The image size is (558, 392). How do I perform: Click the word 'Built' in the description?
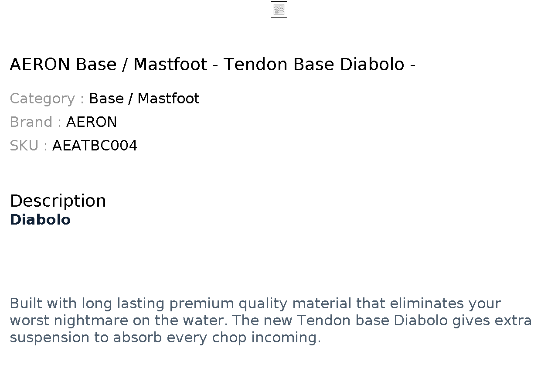tap(26, 303)
